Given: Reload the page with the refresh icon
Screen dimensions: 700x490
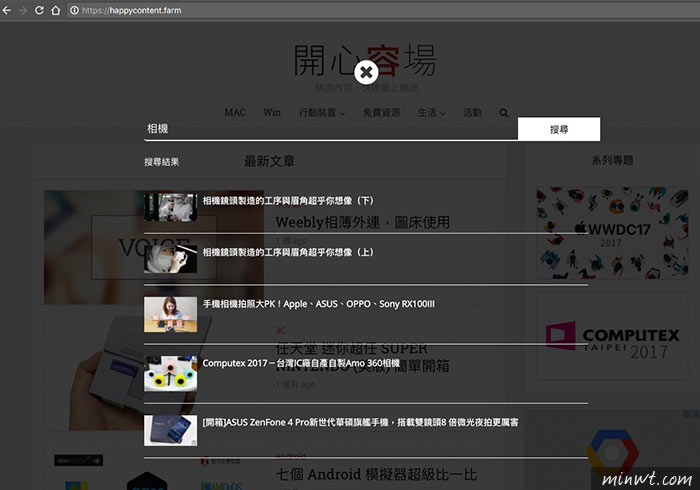Looking at the screenshot, I should tap(39, 10).
